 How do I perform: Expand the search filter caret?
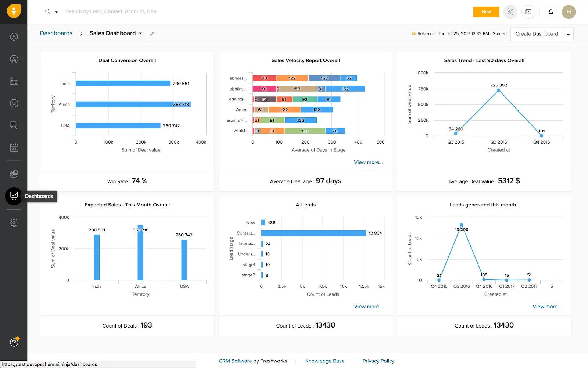click(x=56, y=11)
